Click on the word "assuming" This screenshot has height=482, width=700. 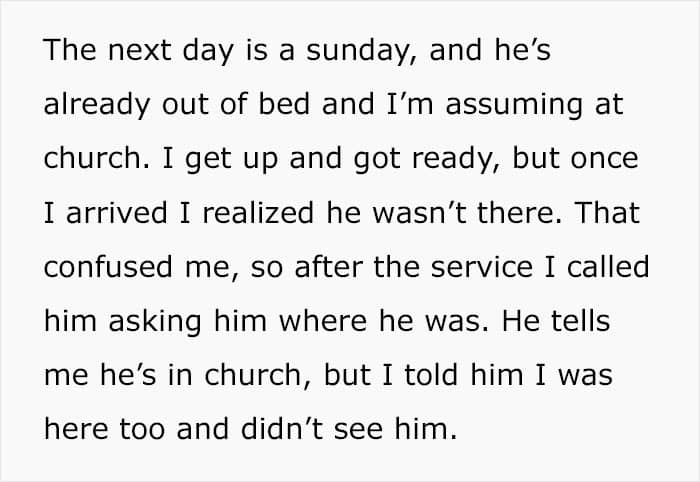click(514, 106)
